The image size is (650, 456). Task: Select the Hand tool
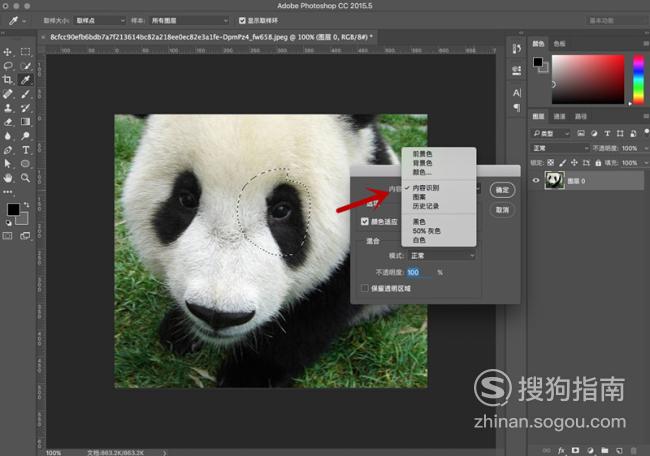[7, 178]
